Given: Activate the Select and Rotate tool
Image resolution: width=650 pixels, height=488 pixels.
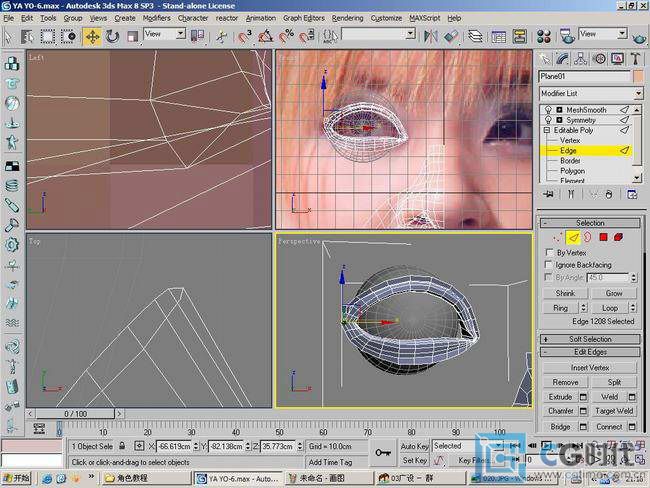Looking at the screenshot, I should pyautogui.click(x=112, y=36).
